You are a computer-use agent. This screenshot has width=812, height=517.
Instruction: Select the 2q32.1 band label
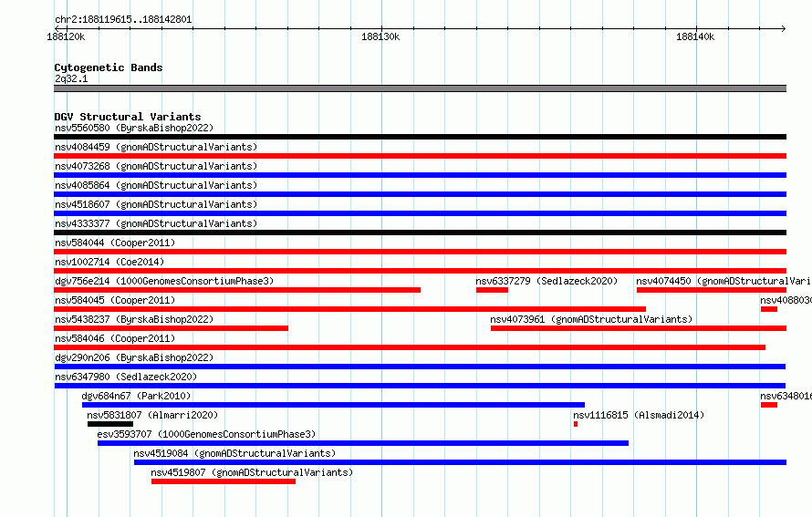pyautogui.click(x=71, y=78)
